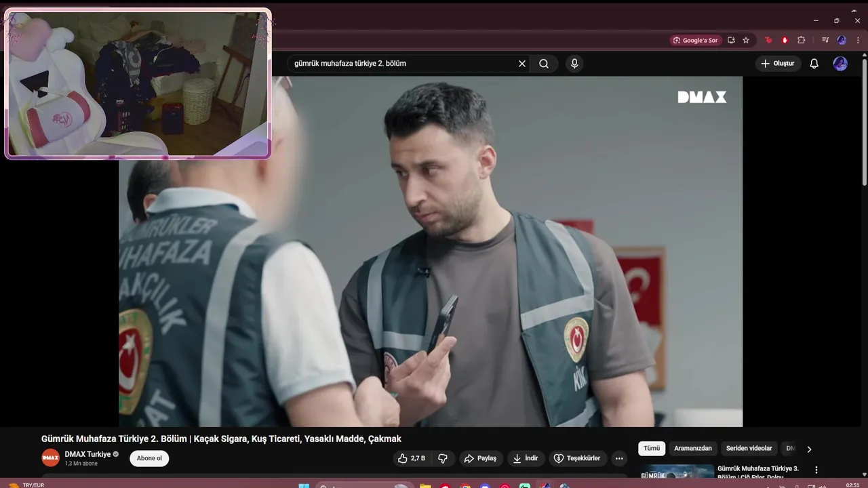Screen dimensions: 868x488
Task: Click the Google'a Sor lens button
Action: [695, 41]
